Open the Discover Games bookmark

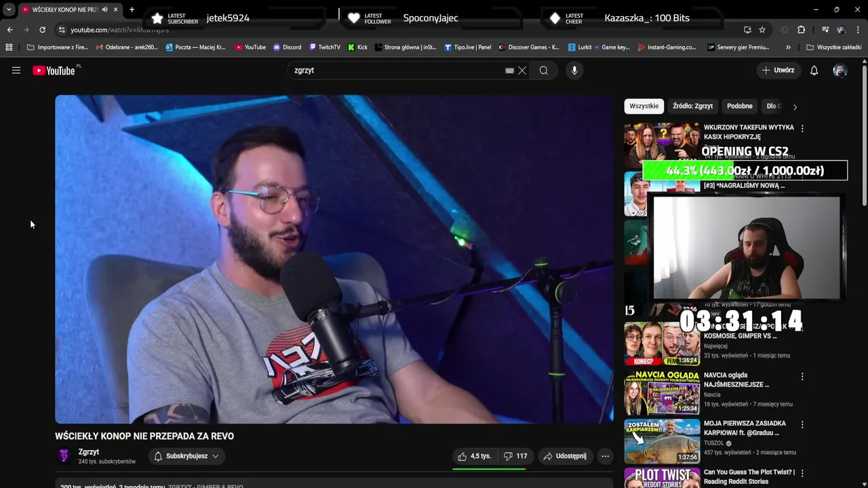tap(529, 47)
